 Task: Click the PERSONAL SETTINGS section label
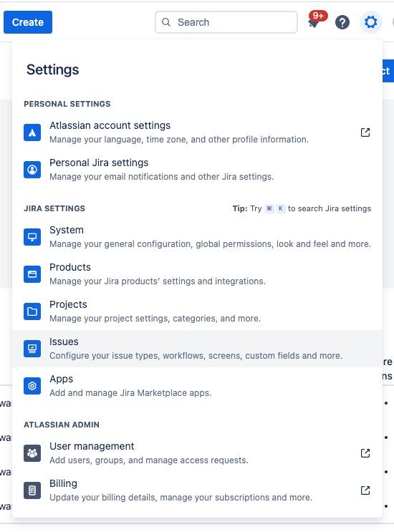(x=67, y=104)
